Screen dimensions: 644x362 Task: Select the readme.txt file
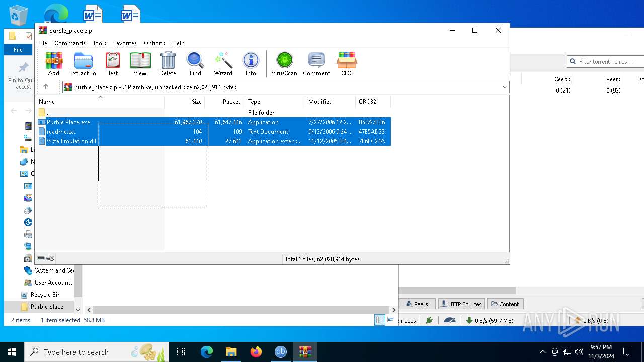click(214, 132)
